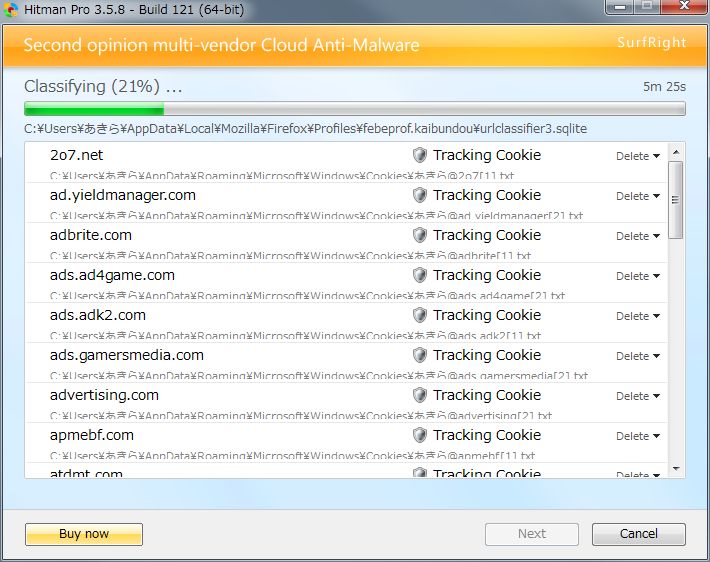Cancel the malware scan
The image size is (710, 562).
(x=638, y=534)
